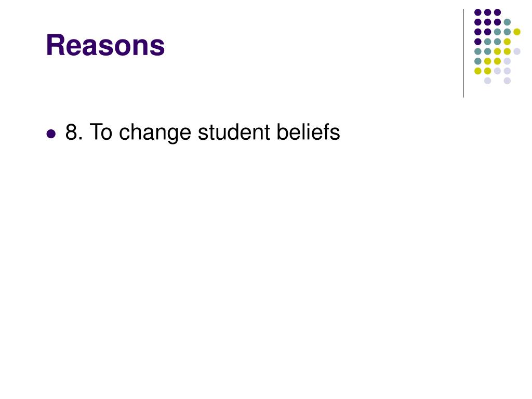The width and height of the screenshot is (532, 399).
Task: Select the only teal dot in sixth dot row
Action: tap(478, 61)
